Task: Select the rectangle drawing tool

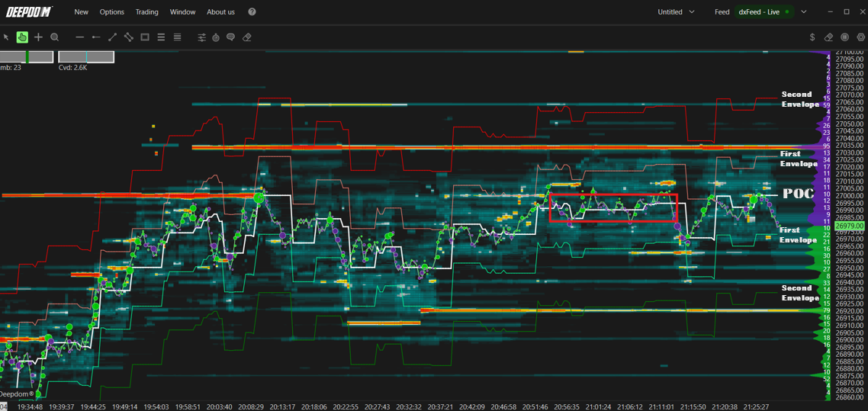Action: point(145,37)
